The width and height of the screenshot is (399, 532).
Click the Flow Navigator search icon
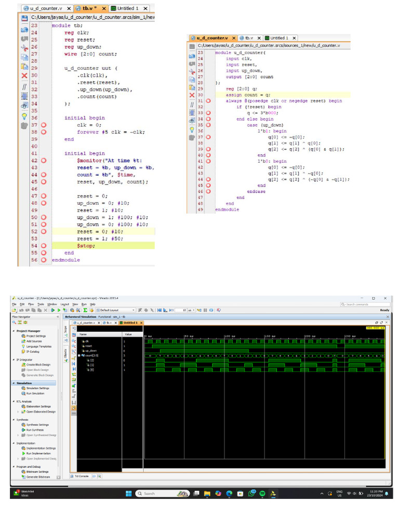click(14, 322)
